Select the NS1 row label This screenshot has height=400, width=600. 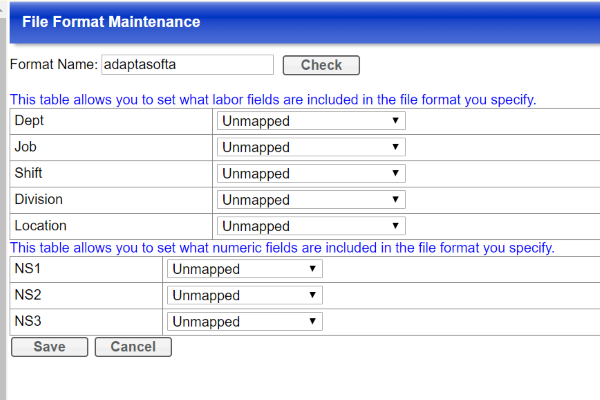pyautogui.click(x=28, y=269)
